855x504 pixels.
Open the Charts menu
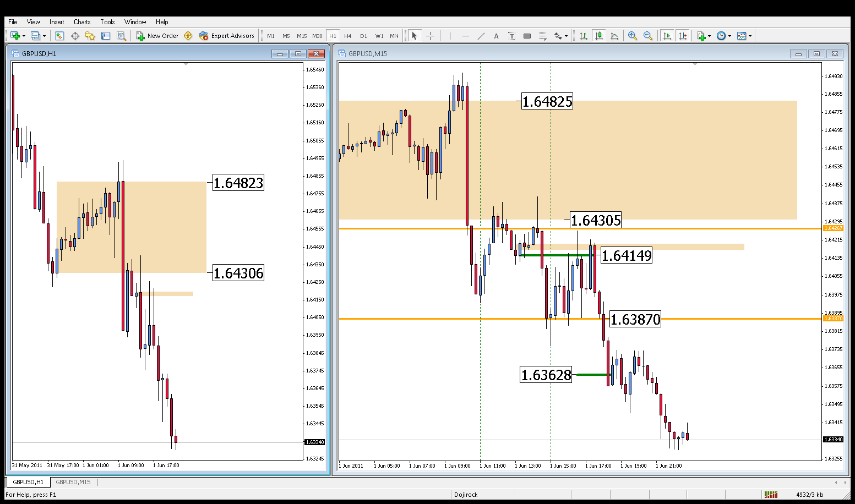[x=82, y=22]
